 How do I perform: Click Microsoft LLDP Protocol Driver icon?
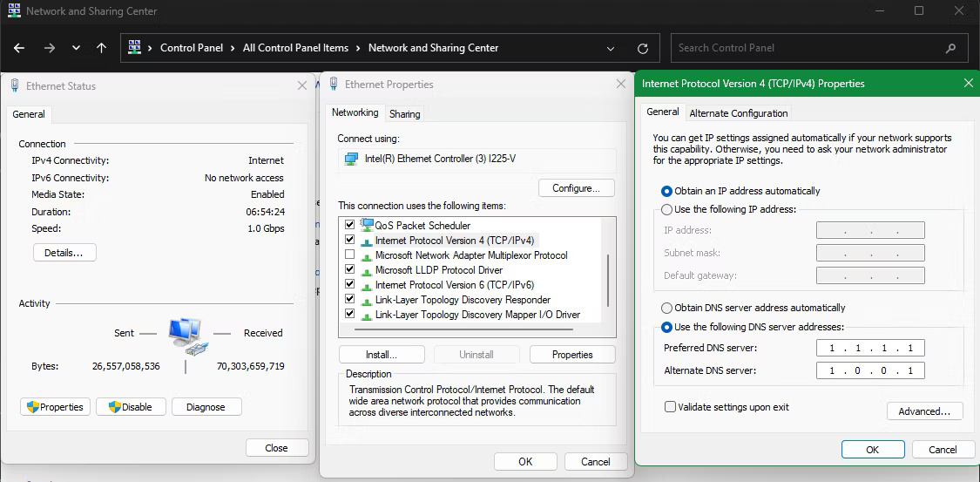367,270
